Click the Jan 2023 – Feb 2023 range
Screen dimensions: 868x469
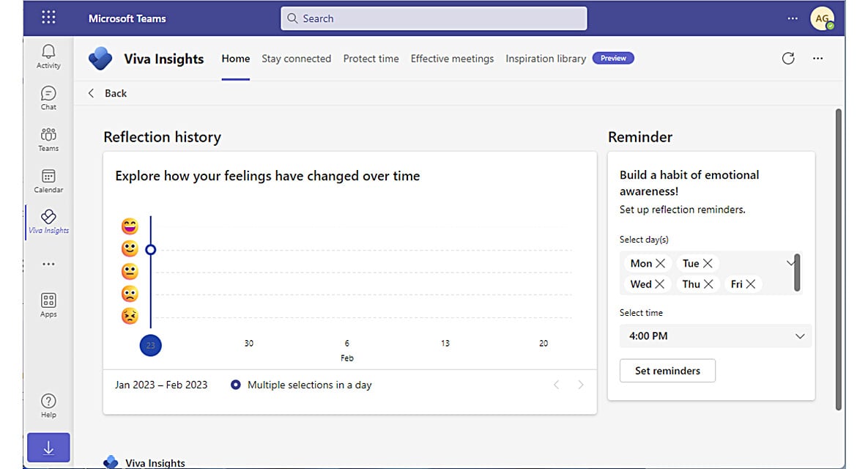(161, 385)
